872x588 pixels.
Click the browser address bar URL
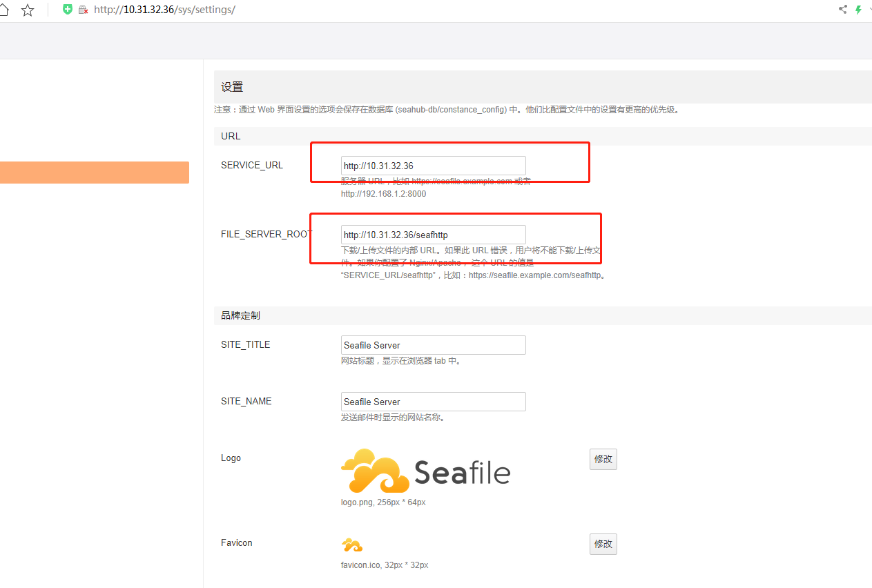(164, 10)
